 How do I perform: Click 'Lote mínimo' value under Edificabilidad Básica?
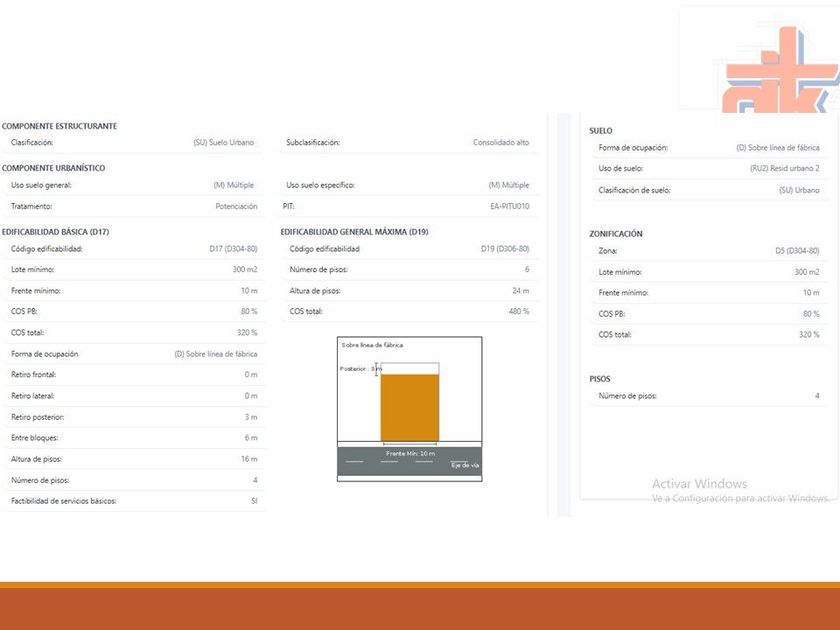tap(245, 269)
